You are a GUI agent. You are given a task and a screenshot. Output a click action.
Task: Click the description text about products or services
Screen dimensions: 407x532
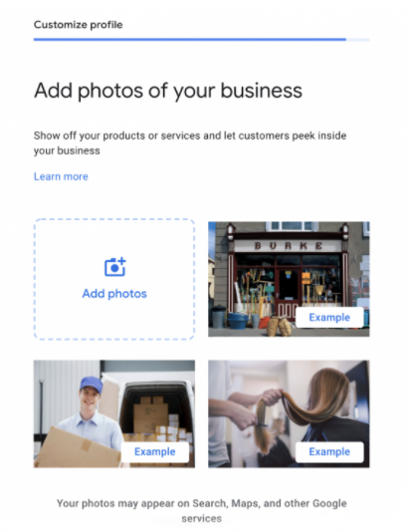[190, 143]
